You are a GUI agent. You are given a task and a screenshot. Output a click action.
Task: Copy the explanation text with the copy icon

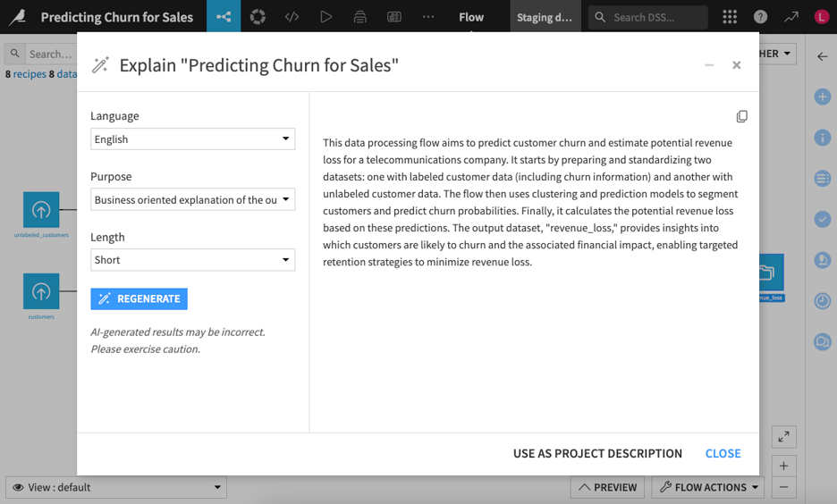[741, 116]
